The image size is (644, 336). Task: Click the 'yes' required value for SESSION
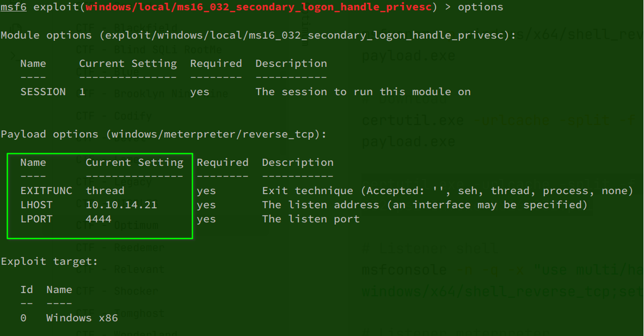click(200, 92)
